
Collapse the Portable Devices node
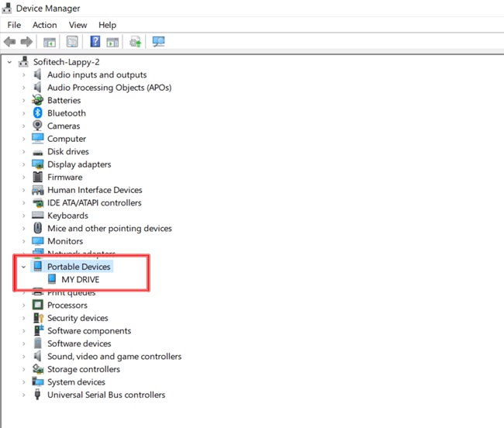(23, 267)
